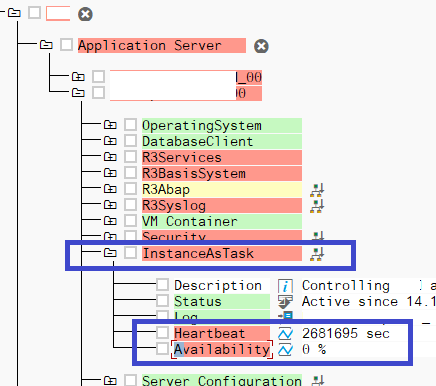This screenshot has height=386, width=436.
Task: Click the hierarchy icon next to Server Configuration
Action: (317, 380)
